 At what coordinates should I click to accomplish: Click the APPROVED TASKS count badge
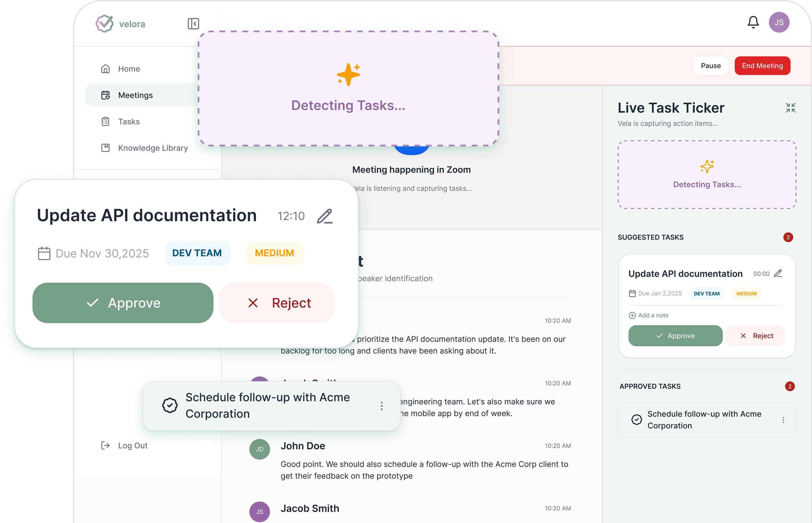(790, 387)
